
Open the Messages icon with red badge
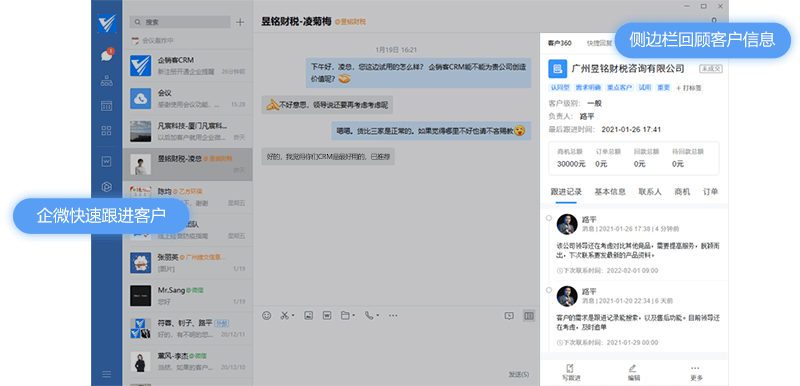107,56
